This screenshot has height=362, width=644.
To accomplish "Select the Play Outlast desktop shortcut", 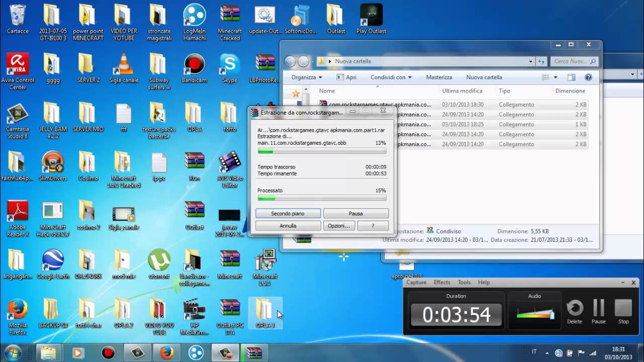I will 371,19.
